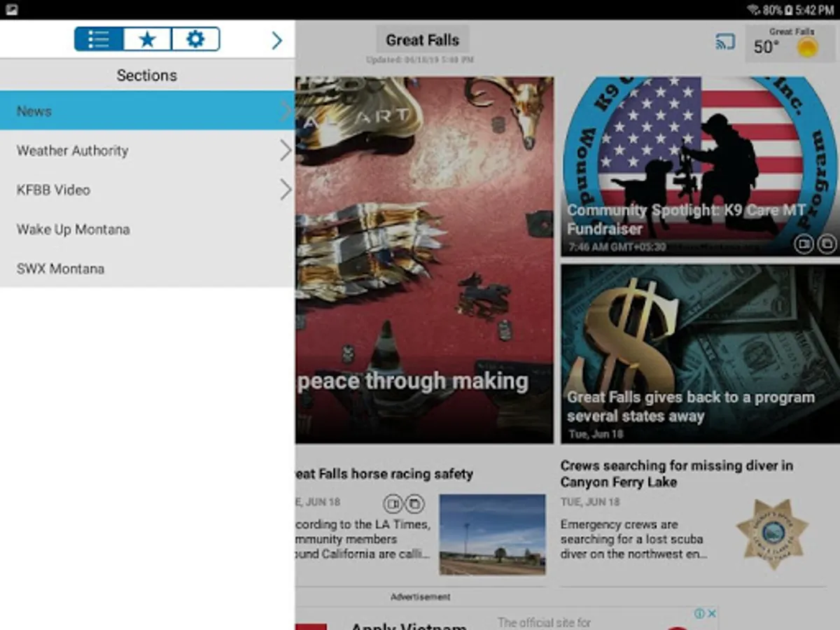This screenshot has height=630, width=840.
Task: Expand the News section chevron
Action: pos(286,111)
